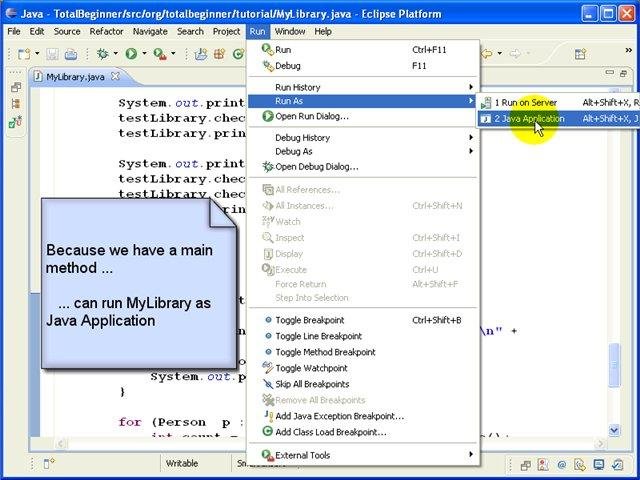Select Debug F11 menu entry
The width and height of the screenshot is (640, 480).
point(363,66)
